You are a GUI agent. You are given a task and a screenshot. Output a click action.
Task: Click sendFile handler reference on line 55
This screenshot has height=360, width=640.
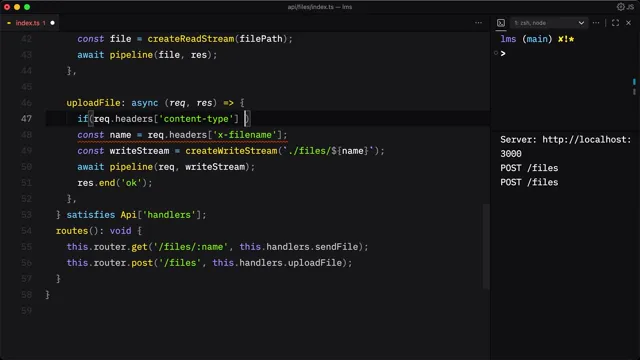click(x=336, y=247)
